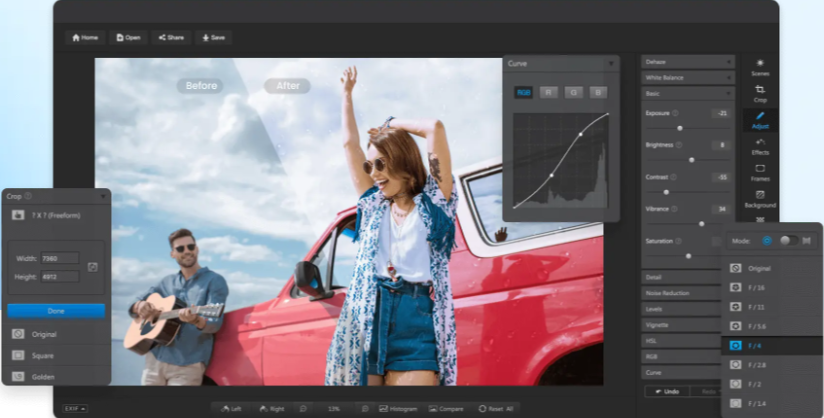Select Golden crop ratio
Viewport: 824px width, 418px height.
(56, 377)
